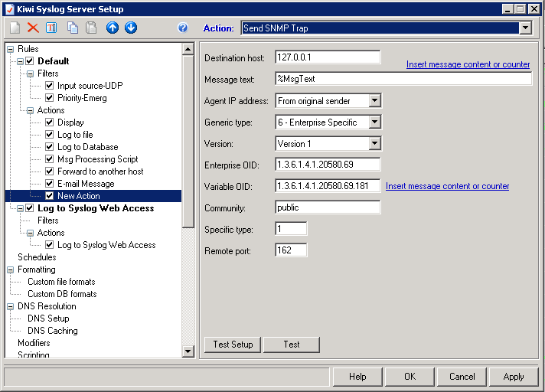The height and width of the screenshot is (392, 545).
Task: Click the Test button
Action: click(x=292, y=345)
